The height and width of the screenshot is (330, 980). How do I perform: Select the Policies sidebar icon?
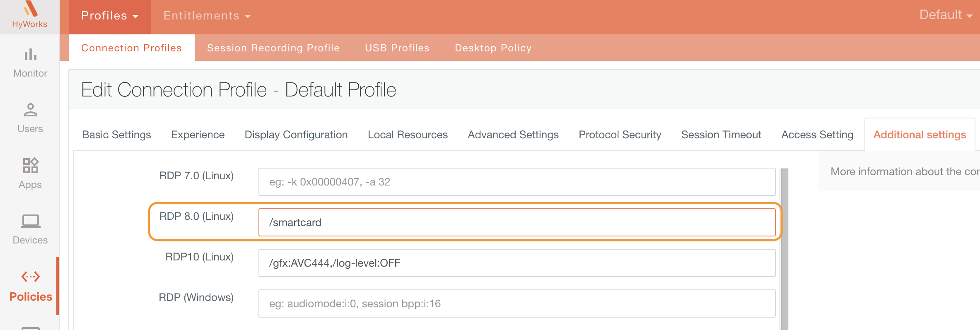[31, 277]
